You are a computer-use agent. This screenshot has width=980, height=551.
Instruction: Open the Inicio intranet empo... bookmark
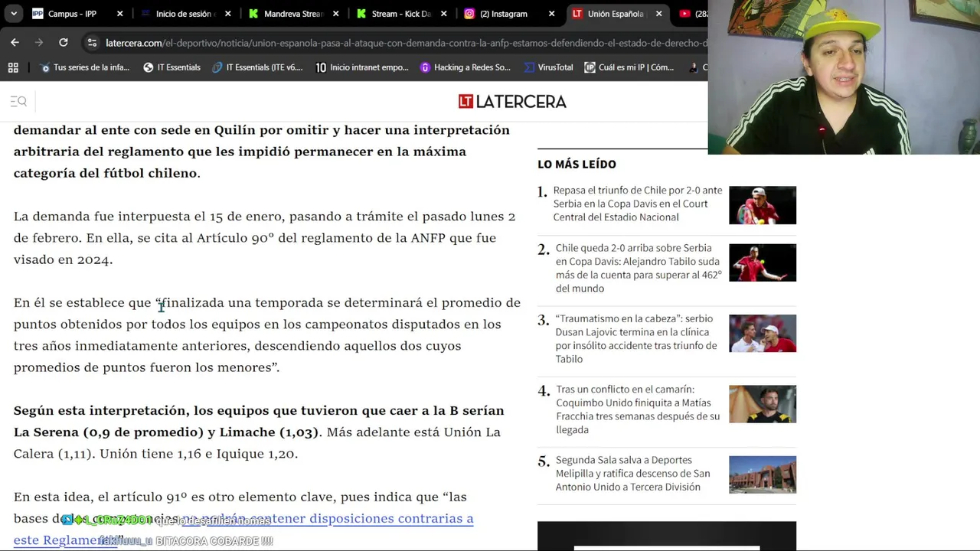(362, 67)
